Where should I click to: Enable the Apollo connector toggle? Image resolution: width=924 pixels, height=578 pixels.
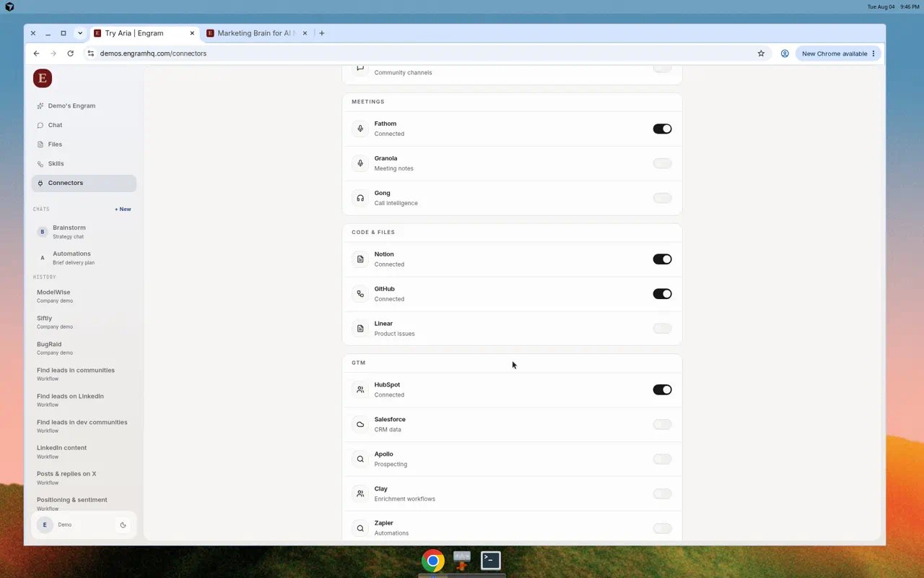(662, 459)
